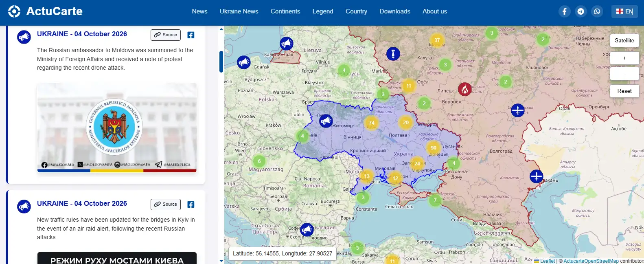Click the ActuCarte logo icon
The width and height of the screenshot is (644, 264).
point(14,11)
